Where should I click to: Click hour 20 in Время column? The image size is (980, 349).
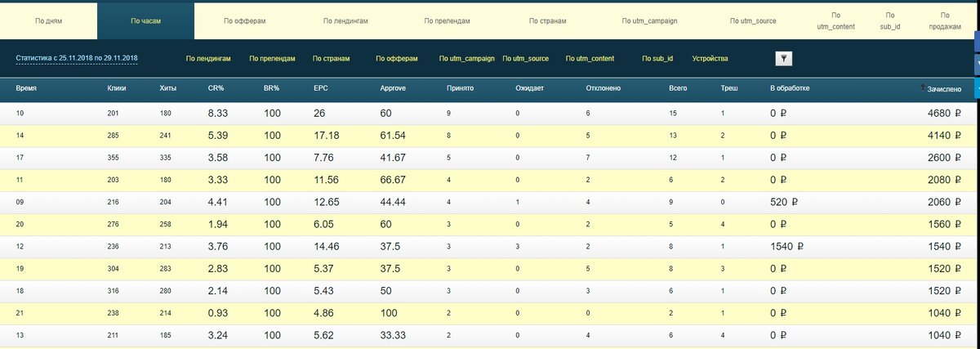21,224
